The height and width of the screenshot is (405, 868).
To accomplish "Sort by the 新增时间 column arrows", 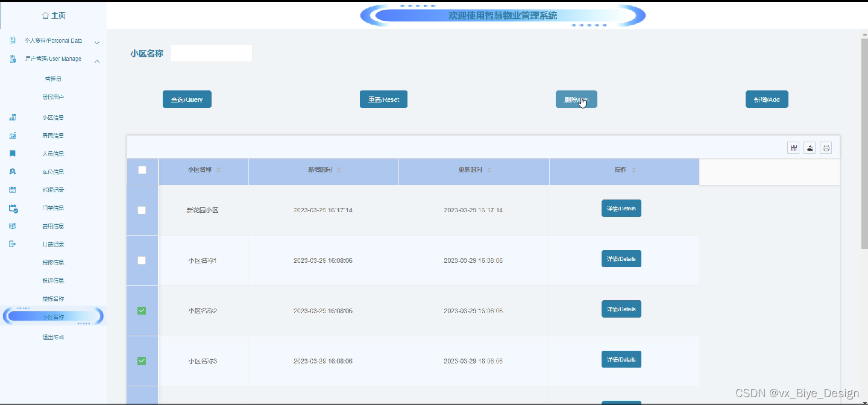I will 339,170.
